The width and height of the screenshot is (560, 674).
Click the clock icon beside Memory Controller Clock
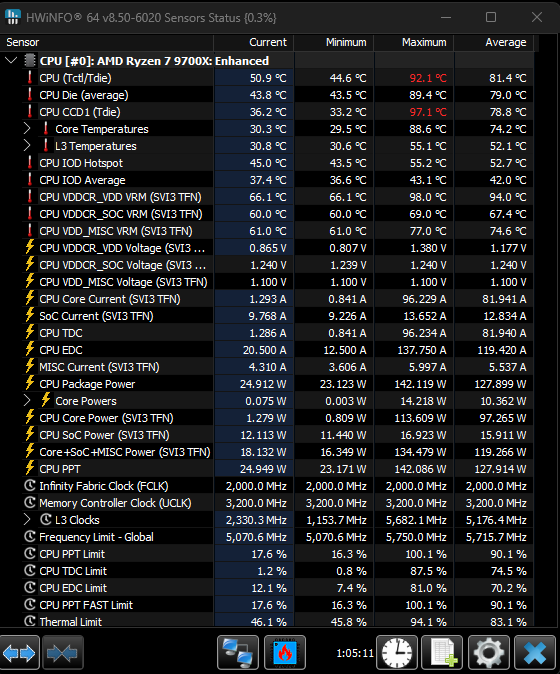pyautogui.click(x=30, y=502)
